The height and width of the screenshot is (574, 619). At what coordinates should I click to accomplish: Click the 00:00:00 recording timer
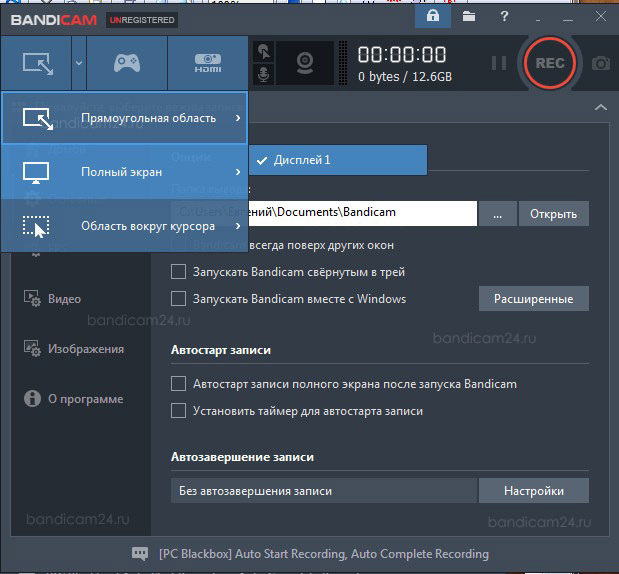[x=402, y=54]
